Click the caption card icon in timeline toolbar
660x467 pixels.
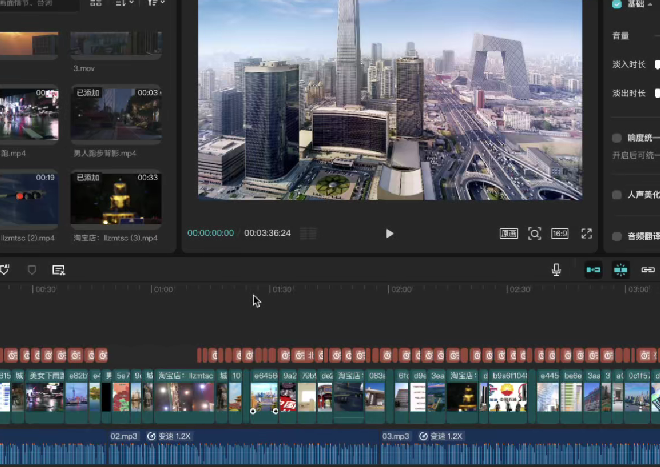click(x=59, y=270)
